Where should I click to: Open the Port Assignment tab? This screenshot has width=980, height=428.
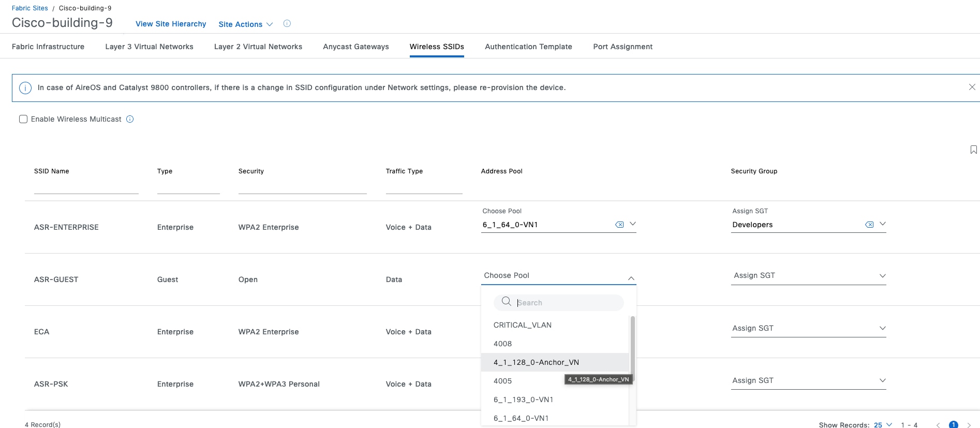(x=622, y=47)
